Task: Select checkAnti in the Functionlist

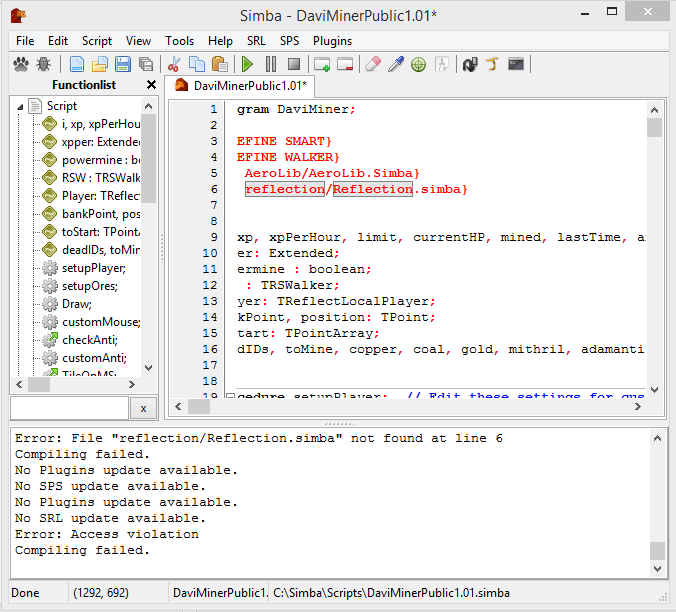Action: pos(90,340)
